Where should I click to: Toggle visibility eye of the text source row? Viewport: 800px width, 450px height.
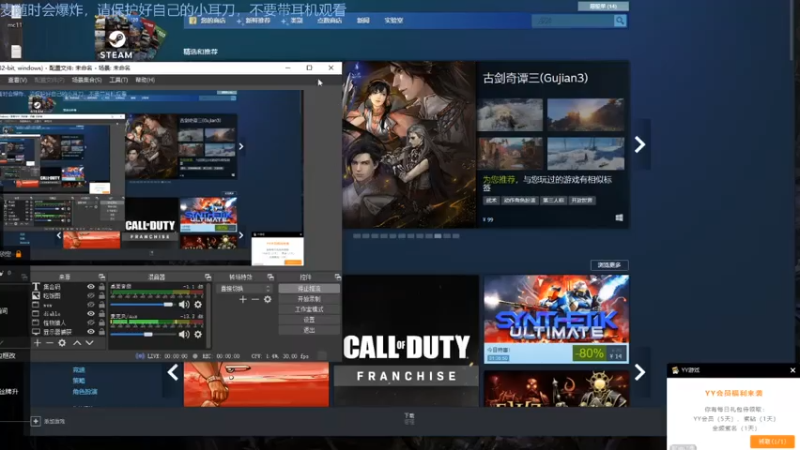91,287
